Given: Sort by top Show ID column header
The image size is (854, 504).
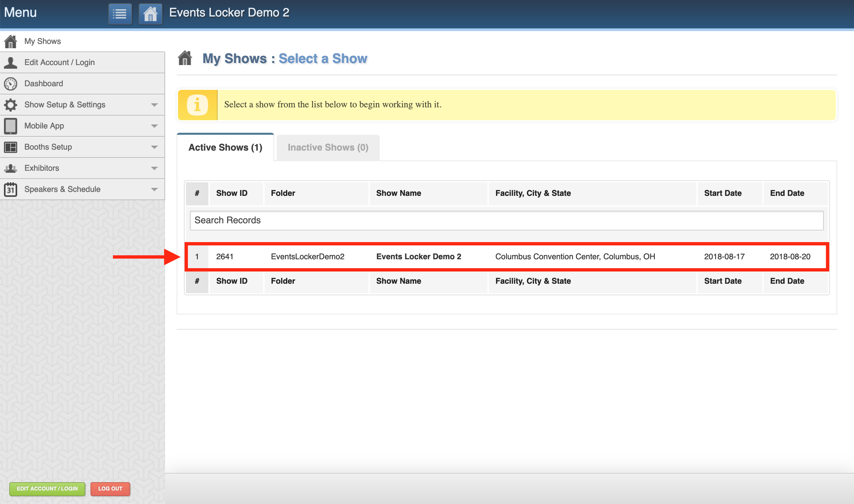Looking at the screenshot, I should coord(236,193).
